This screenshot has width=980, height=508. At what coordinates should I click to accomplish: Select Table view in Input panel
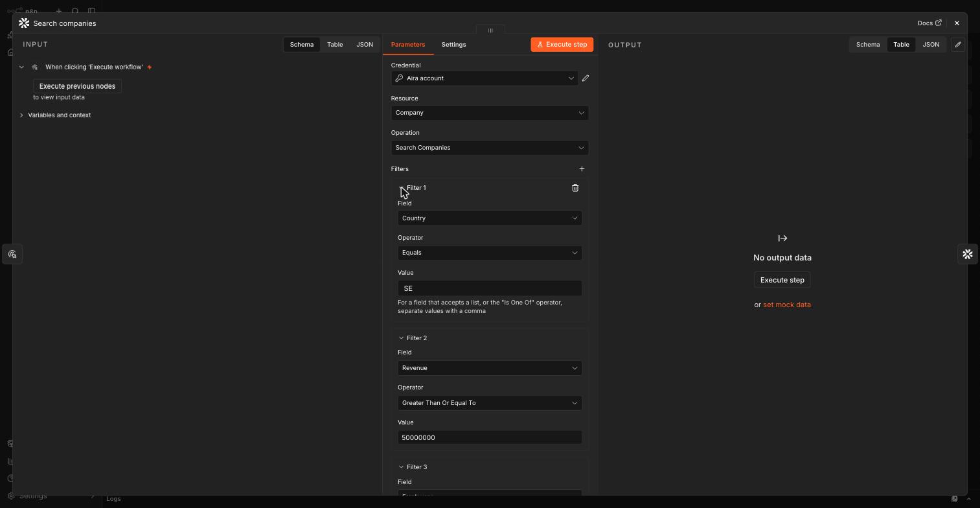335,45
